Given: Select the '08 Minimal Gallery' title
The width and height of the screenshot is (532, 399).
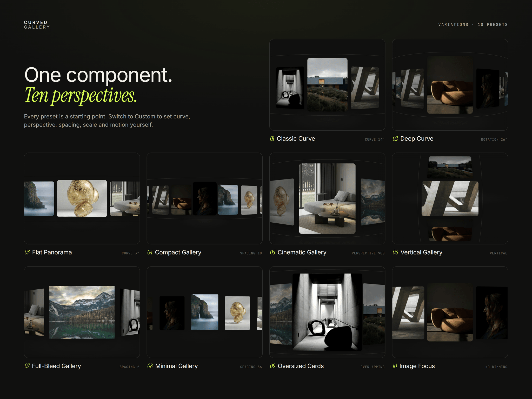Looking at the screenshot, I should point(172,366).
